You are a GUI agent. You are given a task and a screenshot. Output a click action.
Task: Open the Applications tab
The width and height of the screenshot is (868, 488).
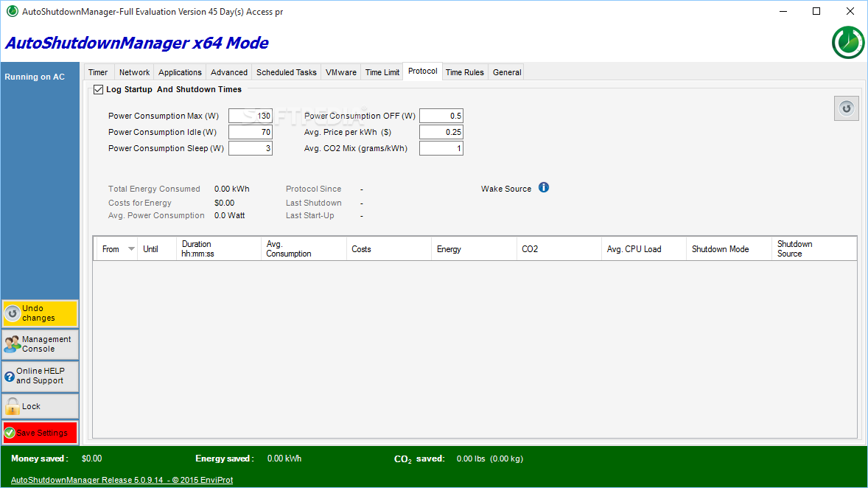click(x=180, y=72)
